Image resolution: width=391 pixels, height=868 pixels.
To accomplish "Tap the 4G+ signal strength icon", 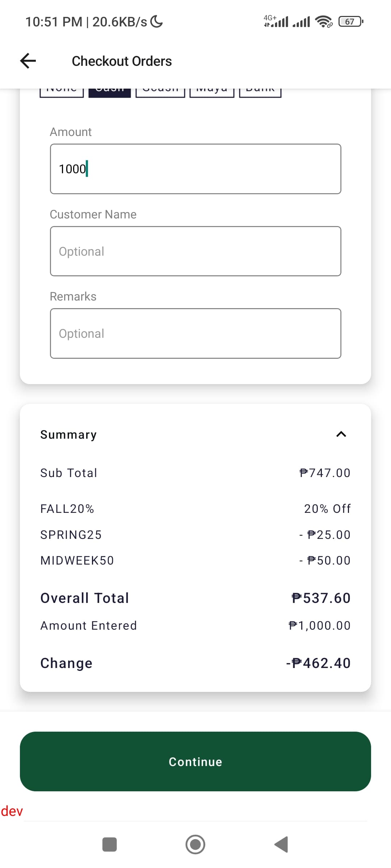I will [x=276, y=22].
